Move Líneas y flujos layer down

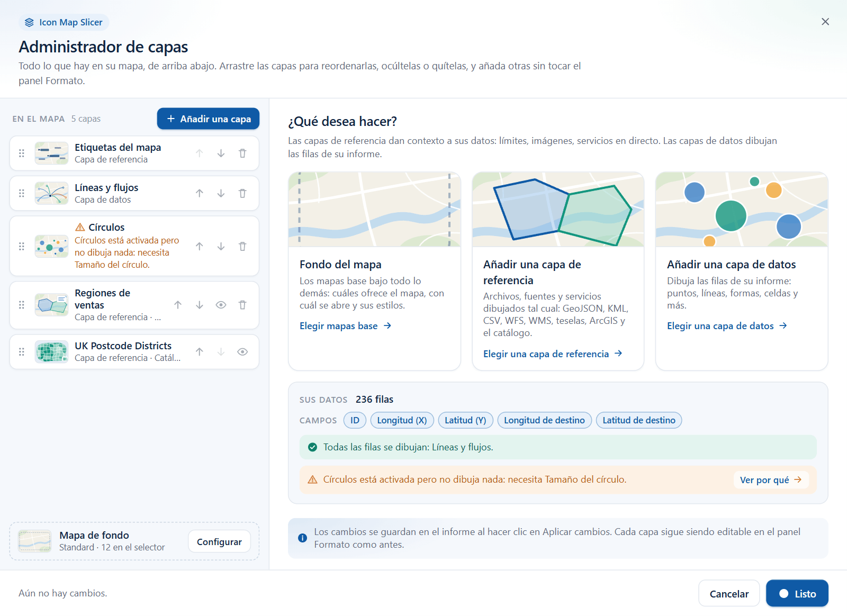click(221, 194)
